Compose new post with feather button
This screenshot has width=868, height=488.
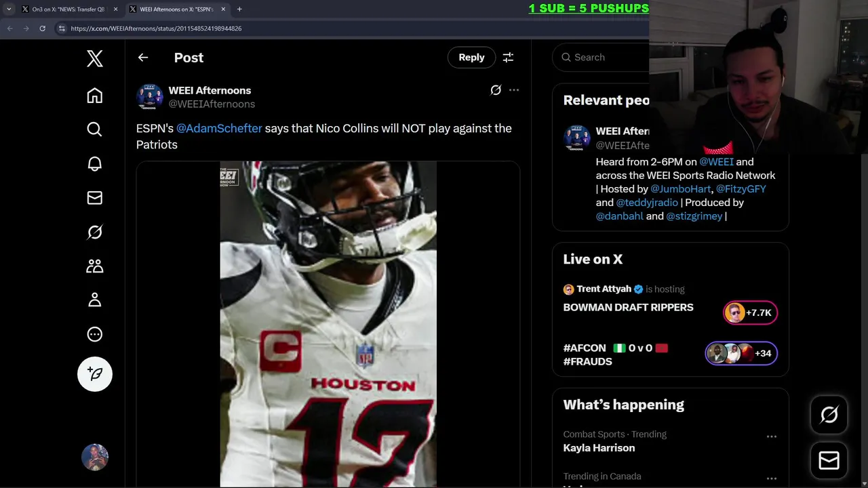[x=95, y=374]
